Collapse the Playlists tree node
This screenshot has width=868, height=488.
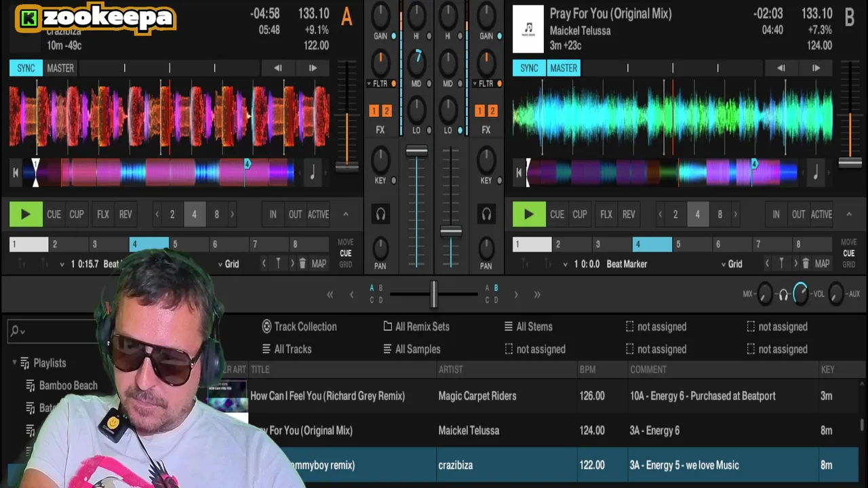14,363
